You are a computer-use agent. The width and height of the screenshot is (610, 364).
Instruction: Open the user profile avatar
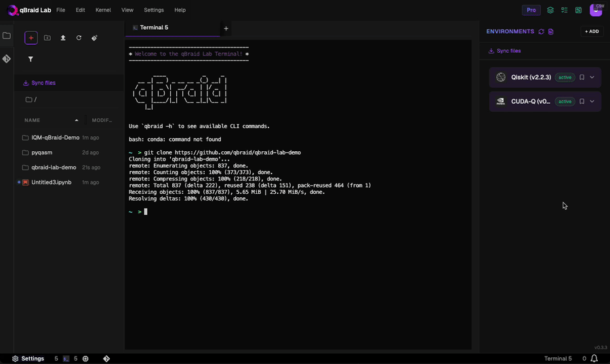point(596,10)
